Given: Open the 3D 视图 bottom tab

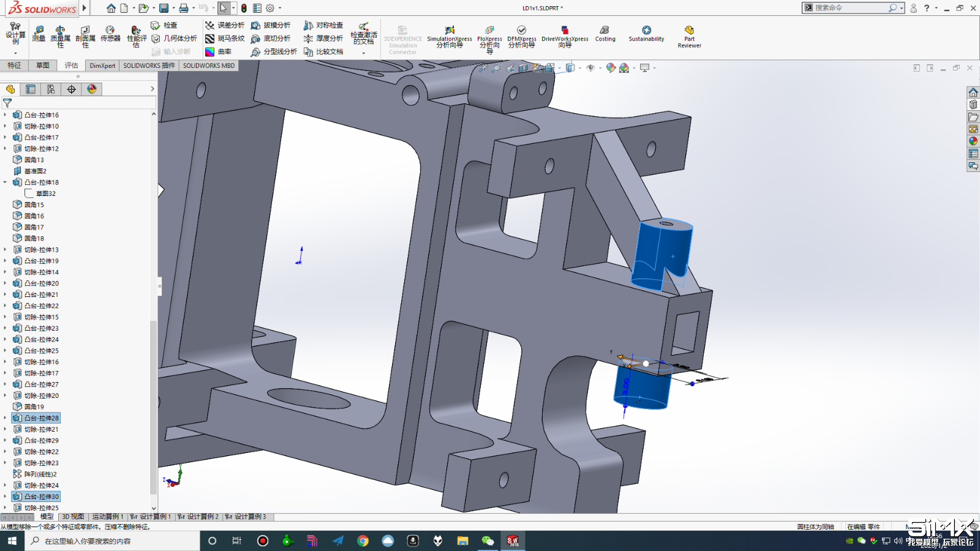Looking at the screenshot, I should pos(73,517).
